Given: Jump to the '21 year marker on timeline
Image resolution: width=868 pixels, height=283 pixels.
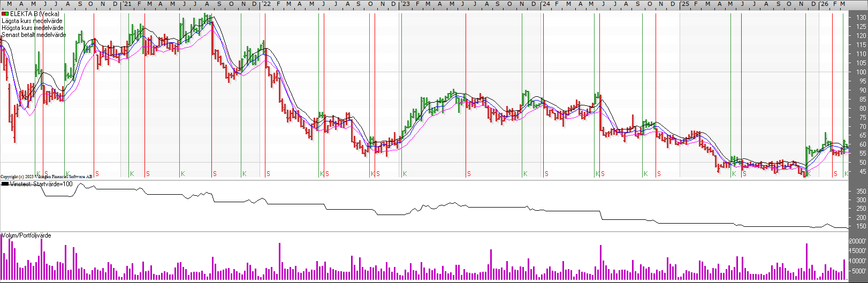Looking at the screenshot, I should tap(127, 4).
